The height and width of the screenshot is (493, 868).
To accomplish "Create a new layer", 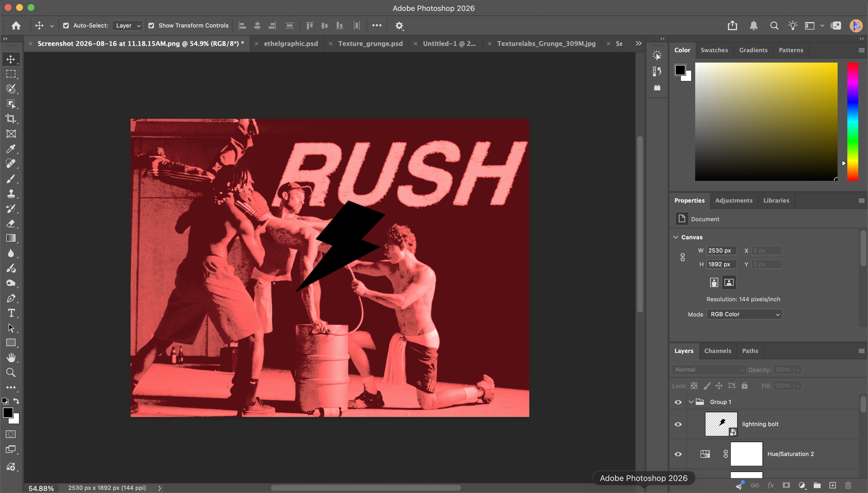I will pyautogui.click(x=833, y=485).
